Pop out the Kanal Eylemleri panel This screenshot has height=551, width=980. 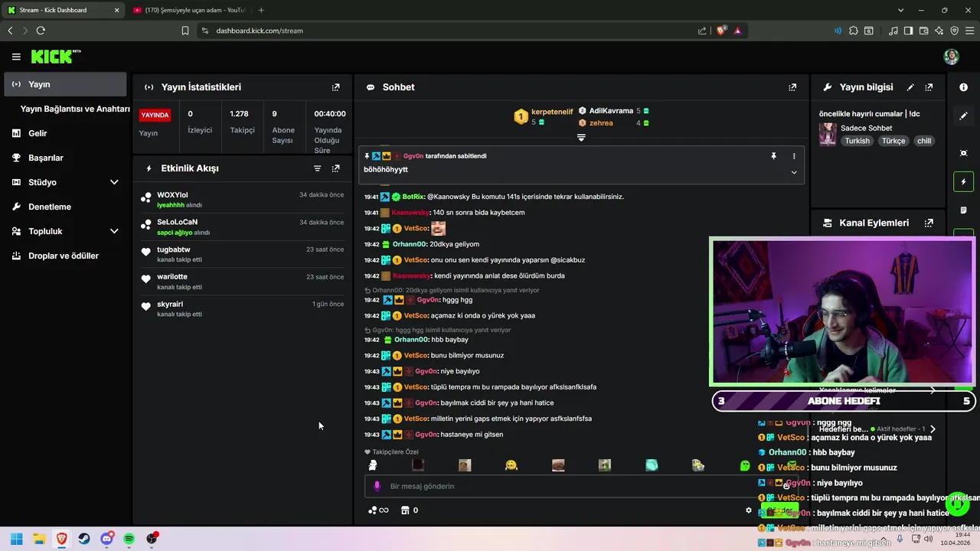(x=929, y=223)
